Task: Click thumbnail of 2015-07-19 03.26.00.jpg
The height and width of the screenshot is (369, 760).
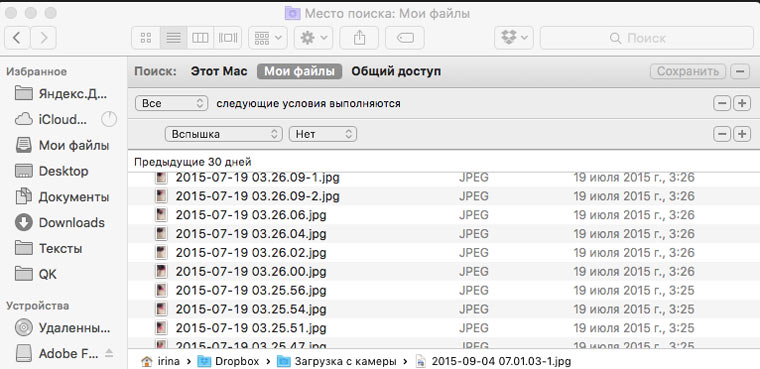Action: tap(161, 272)
